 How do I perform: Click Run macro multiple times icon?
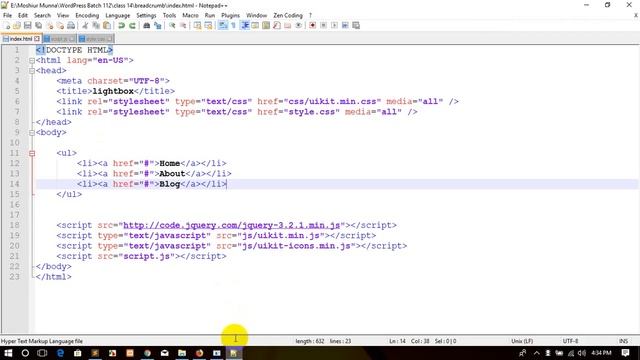[x=345, y=25]
